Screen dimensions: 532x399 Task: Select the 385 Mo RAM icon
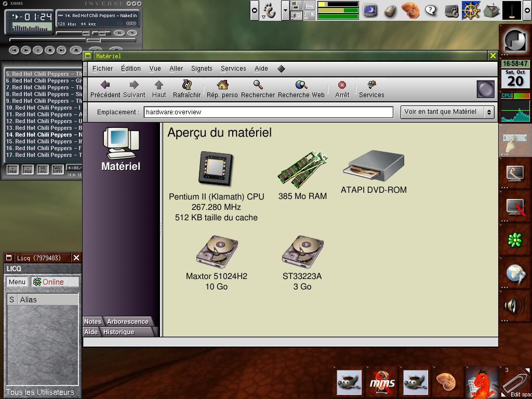302,169
